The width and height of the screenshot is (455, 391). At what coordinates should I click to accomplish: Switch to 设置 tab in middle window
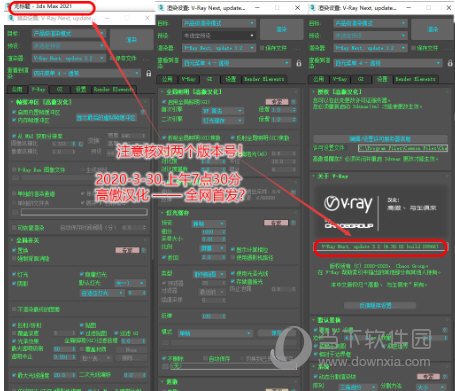(231, 79)
